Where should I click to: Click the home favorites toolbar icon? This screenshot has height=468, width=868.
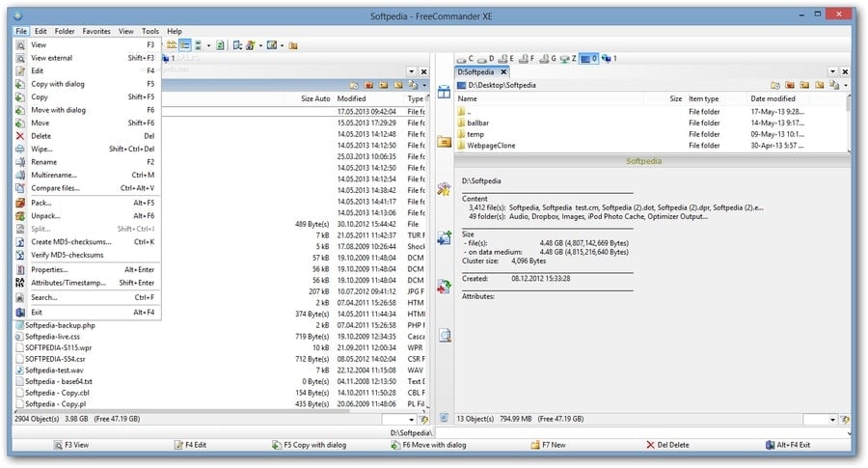click(250, 45)
